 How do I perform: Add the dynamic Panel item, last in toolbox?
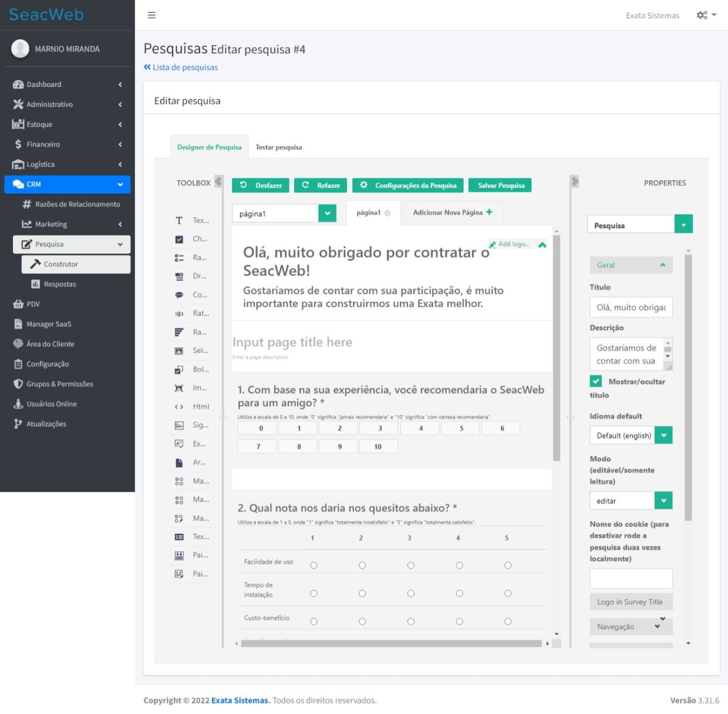pyautogui.click(x=192, y=574)
